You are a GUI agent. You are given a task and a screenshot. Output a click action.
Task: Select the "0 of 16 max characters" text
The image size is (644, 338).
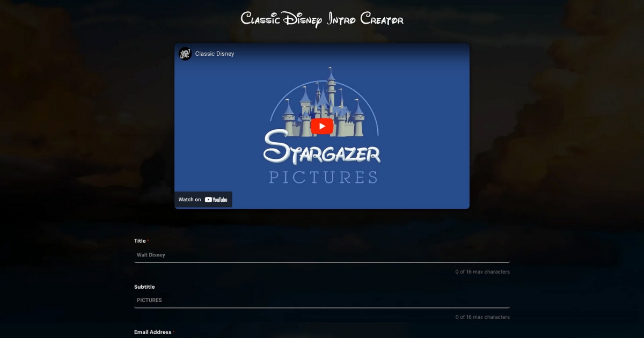482,272
